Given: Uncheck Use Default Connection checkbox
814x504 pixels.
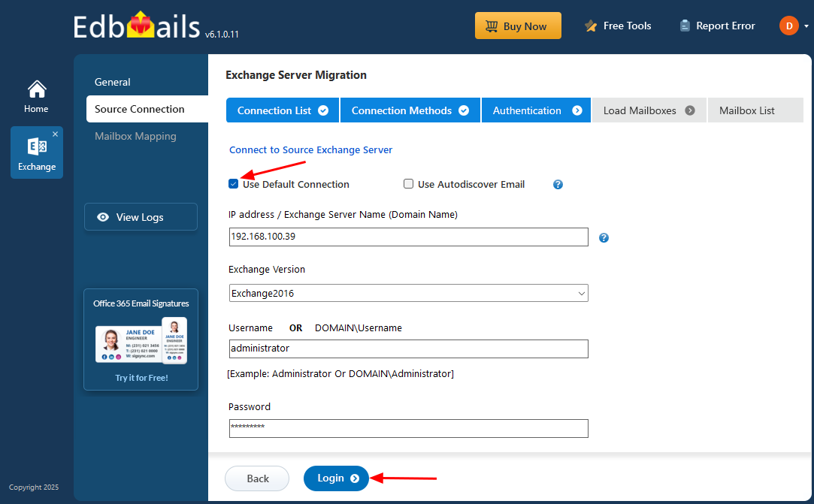Looking at the screenshot, I should click(x=234, y=184).
